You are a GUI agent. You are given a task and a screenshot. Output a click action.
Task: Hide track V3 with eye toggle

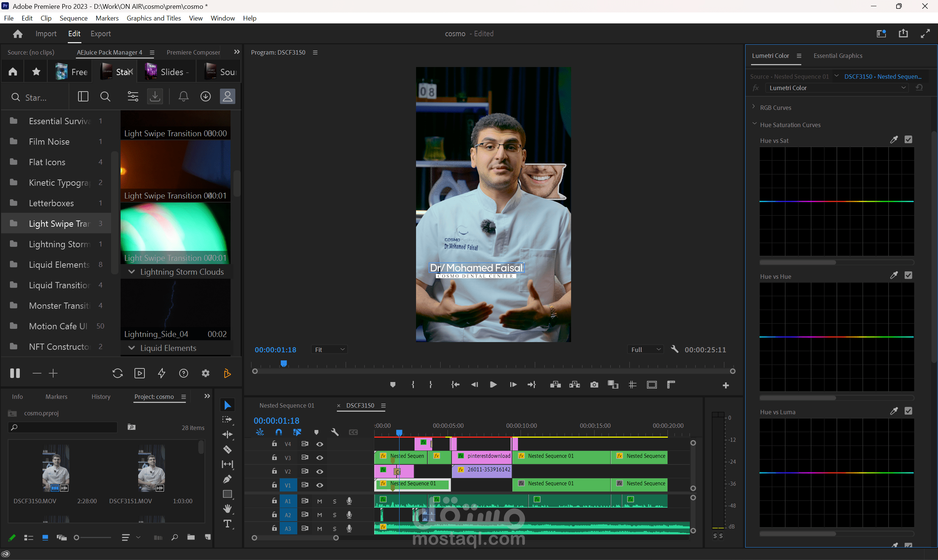[x=320, y=457]
